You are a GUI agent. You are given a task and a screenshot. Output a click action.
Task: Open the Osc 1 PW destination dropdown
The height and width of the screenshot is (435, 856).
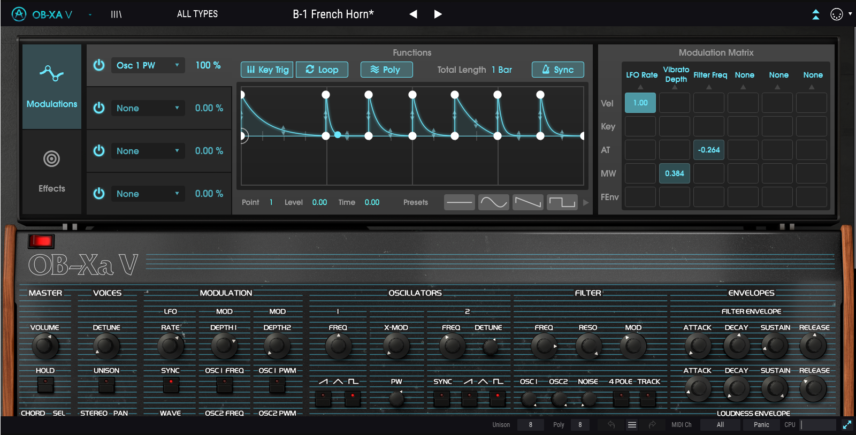(x=148, y=65)
